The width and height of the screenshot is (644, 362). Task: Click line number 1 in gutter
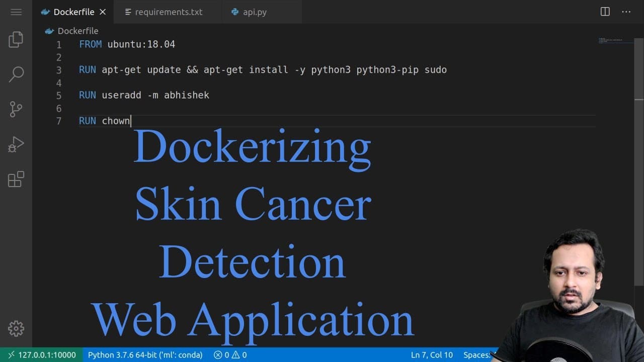click(59, 45)
